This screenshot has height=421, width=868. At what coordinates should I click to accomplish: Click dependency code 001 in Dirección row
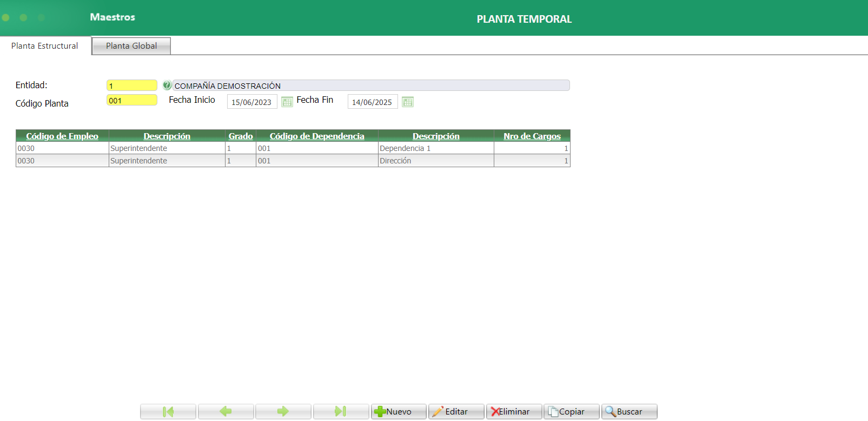(x=317, y=161)
